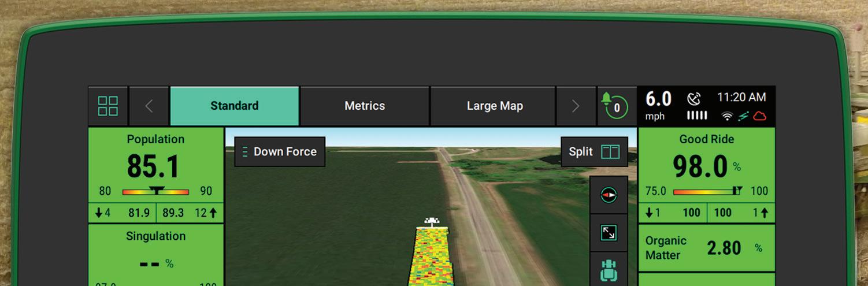The height and width of the screenshot is (286, 868).
Task: Click the 6.0 mph speed readout
Action: tap(658, 105)
